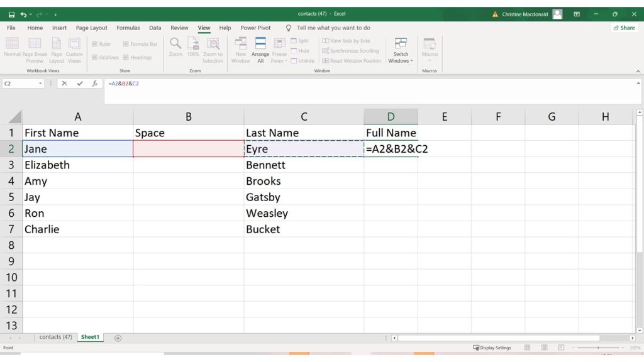The image size is (644, 362).
Task: Toggle the Gridlines checkbox
Action: (94, 57)
